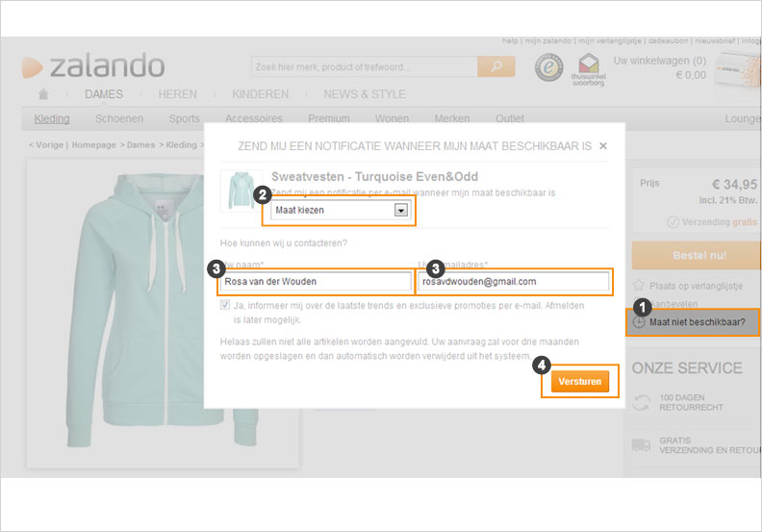Viewport: 762px width, 532px height.
Task: Click the Lounge tab
Action: (743, 118)
